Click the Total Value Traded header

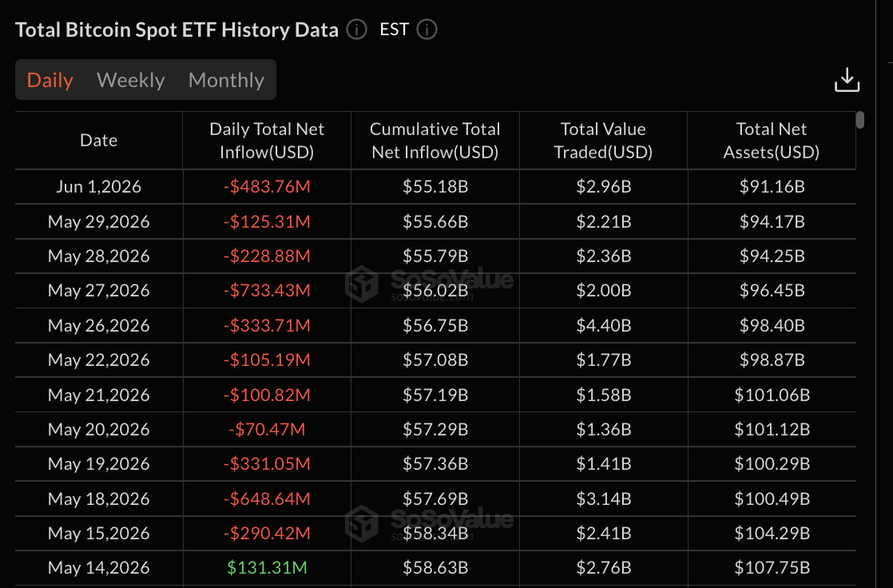[x=603, y=140]
